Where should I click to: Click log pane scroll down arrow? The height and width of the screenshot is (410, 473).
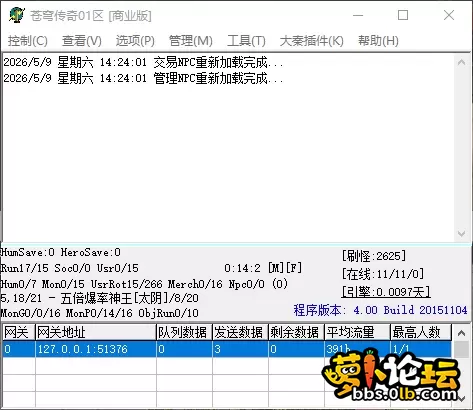pyautogui.click(x=462, y=234)
